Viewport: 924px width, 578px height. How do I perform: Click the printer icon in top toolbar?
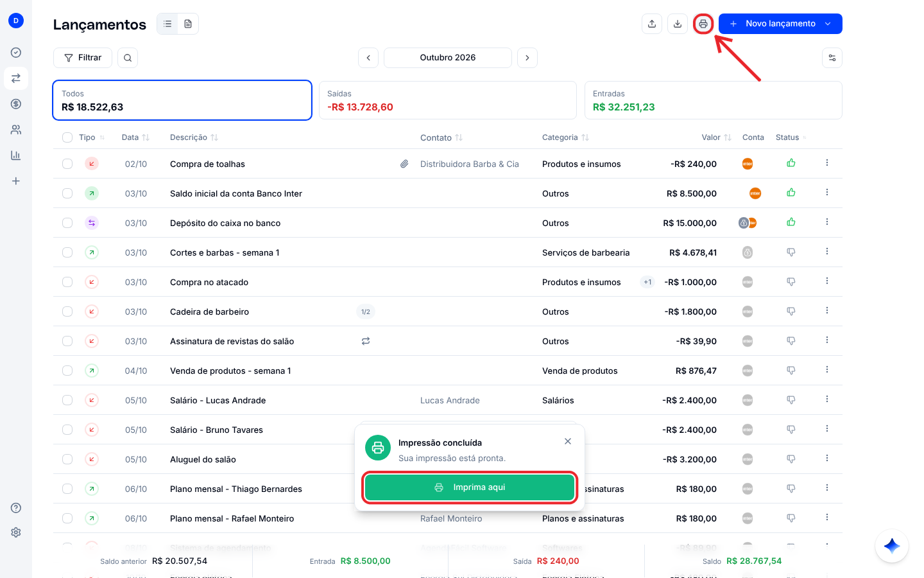click(703, 24)
